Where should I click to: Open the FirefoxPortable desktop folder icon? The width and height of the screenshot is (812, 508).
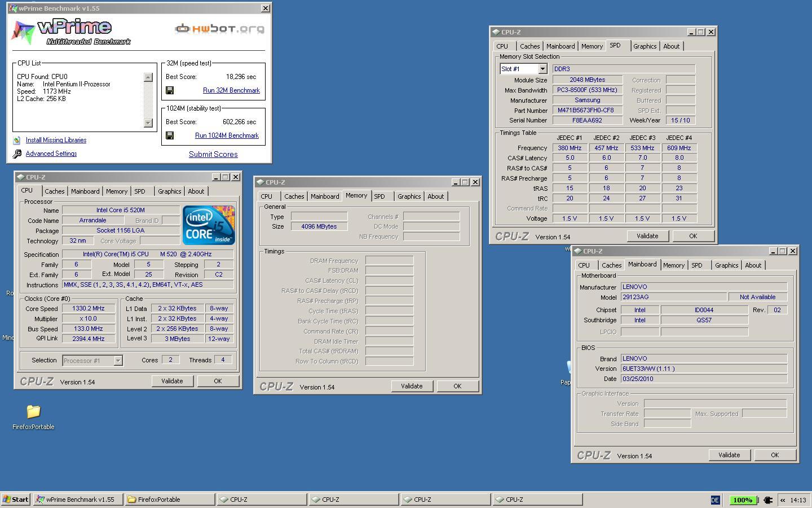pos(33,411)
